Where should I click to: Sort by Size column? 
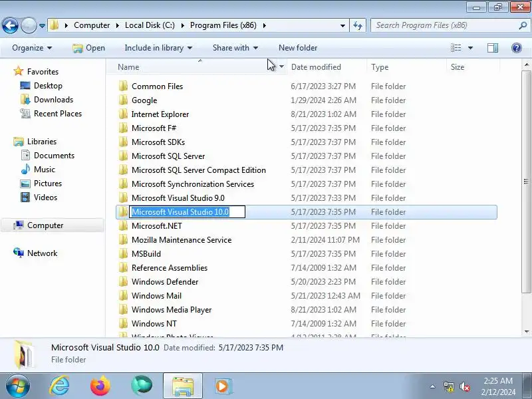458,67
